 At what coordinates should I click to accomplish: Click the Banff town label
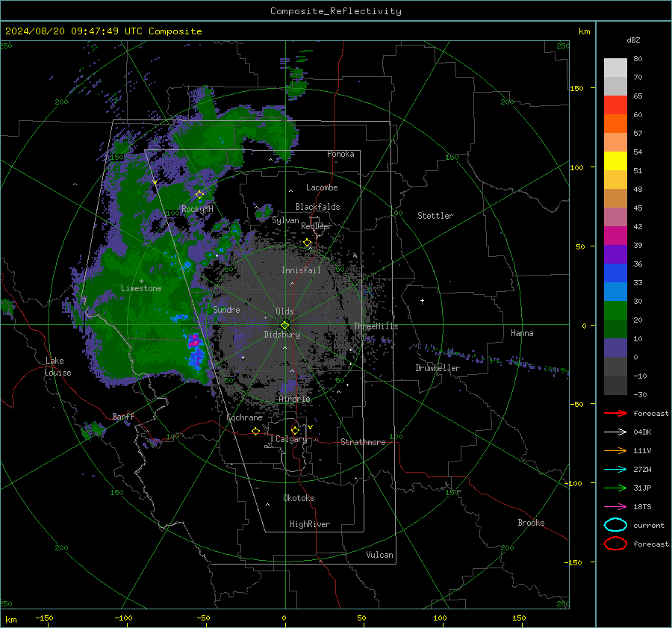[x=123, y=416]
